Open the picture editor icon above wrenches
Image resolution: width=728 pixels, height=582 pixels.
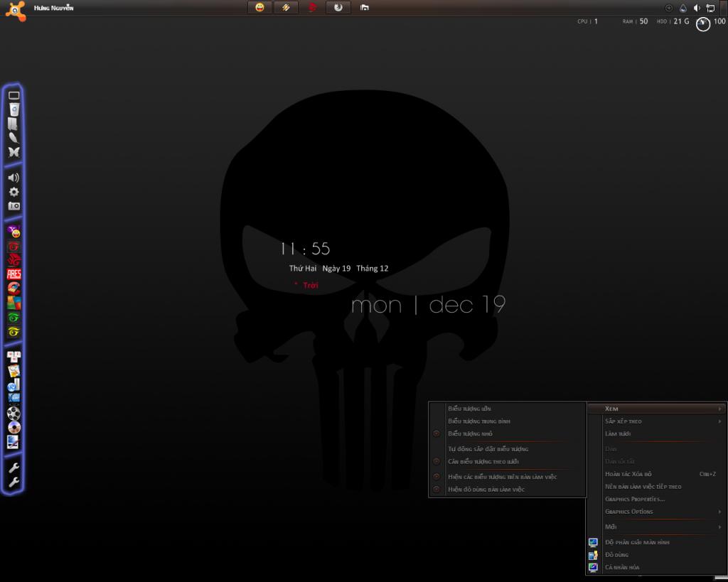13,442
